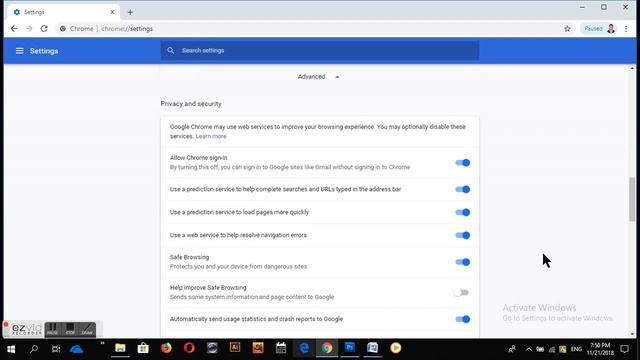Toggle Allow Chrome sign-in off
The image size is (640, 360).
click(x=462, y=163)
